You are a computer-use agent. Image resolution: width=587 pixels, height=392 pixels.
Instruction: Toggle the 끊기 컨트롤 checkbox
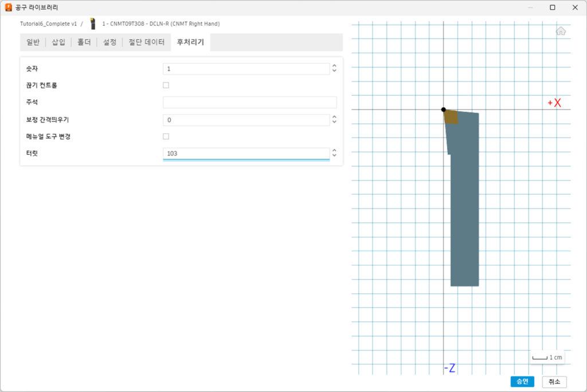coord(166,85)
